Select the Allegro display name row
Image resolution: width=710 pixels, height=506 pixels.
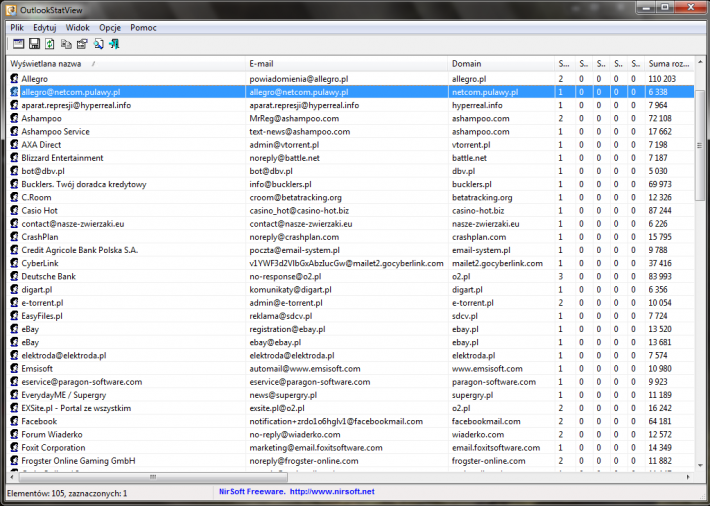pyautogui.click(x=34, y=79)
